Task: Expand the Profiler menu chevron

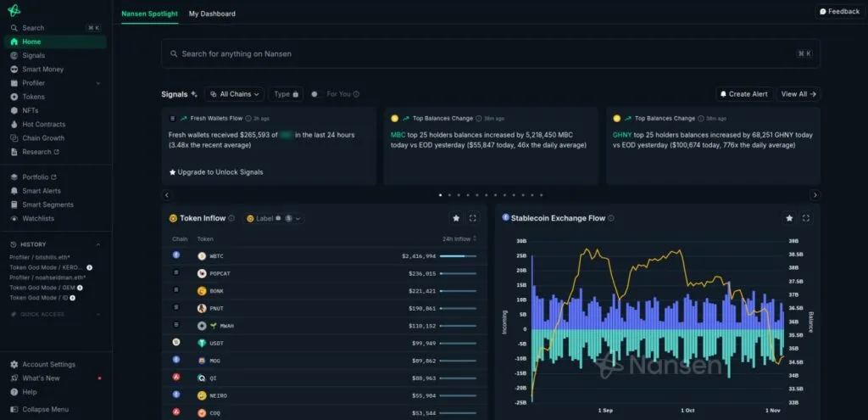Action: (98, 83)
